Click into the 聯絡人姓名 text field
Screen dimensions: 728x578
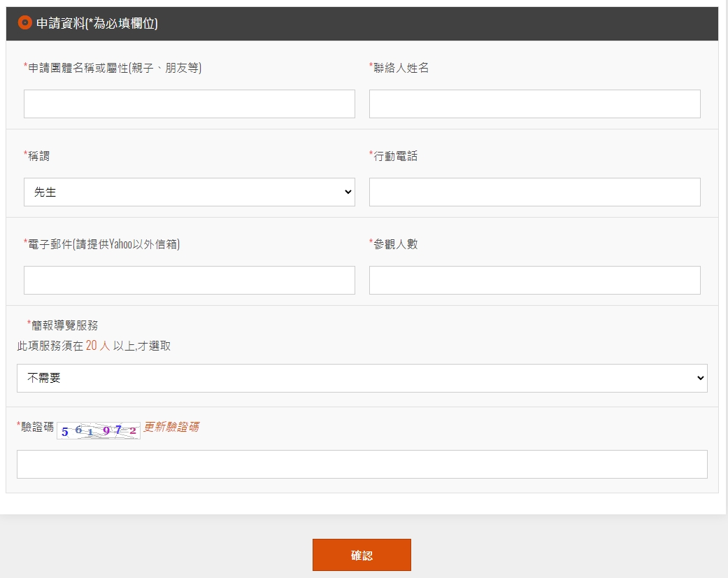point(534,104)
